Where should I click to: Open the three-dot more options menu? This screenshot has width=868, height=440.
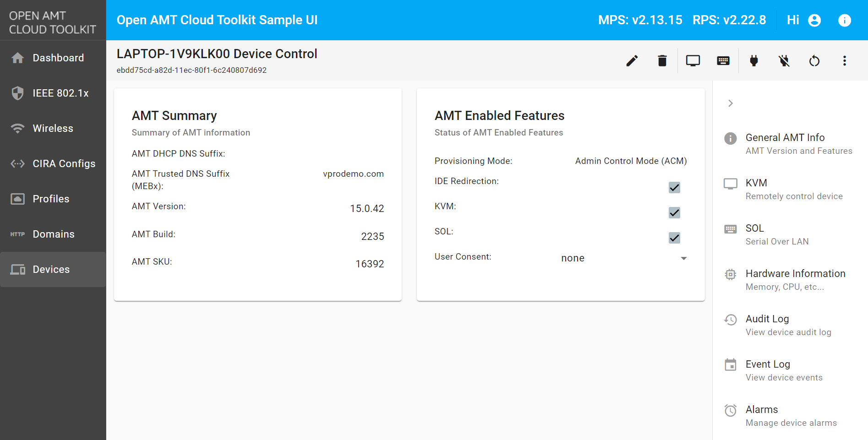pos(845,61)
